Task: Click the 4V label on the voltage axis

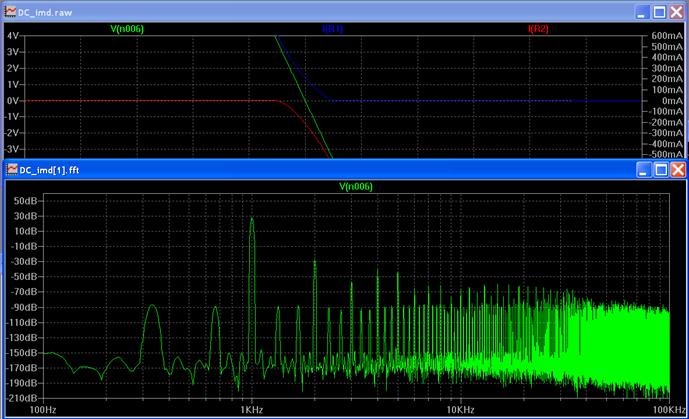Action: 13,36
